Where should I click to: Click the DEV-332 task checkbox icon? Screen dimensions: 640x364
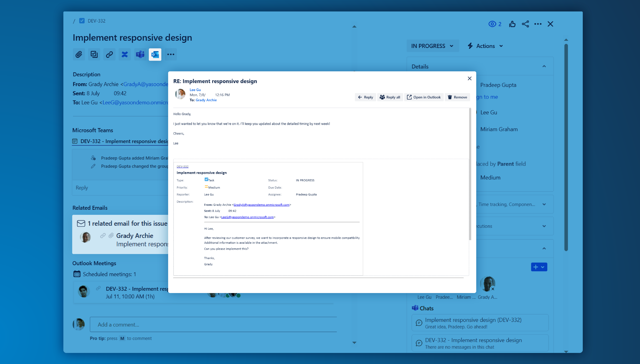(x=82, y=21)
